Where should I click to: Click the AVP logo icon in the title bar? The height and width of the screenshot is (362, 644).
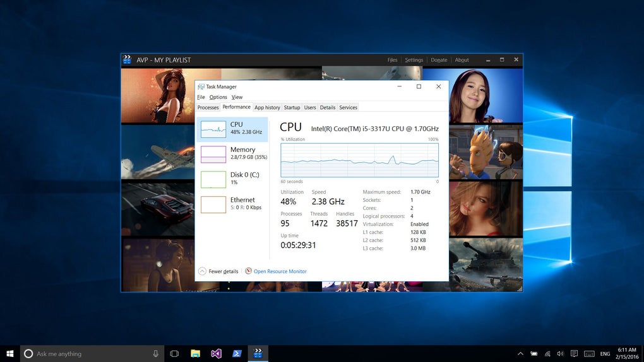coord(128,59)
